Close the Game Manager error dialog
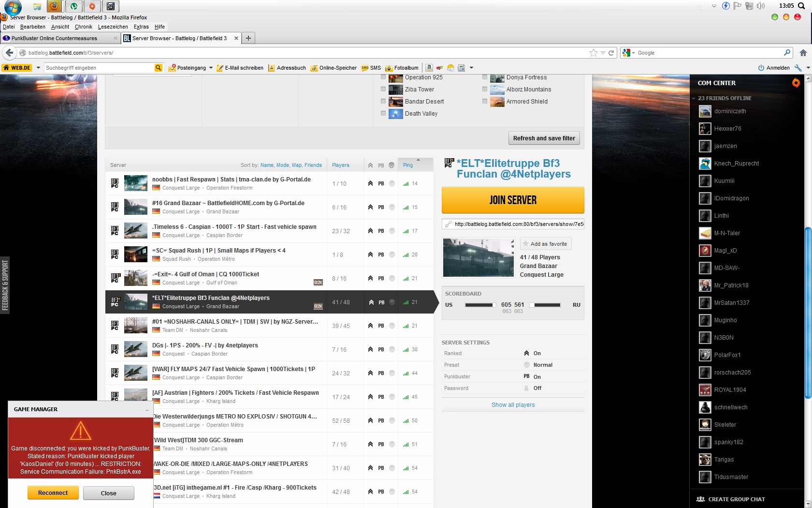The height and width of the screenshot is (508, 812). pyautogui.click(x=108, y=493)
